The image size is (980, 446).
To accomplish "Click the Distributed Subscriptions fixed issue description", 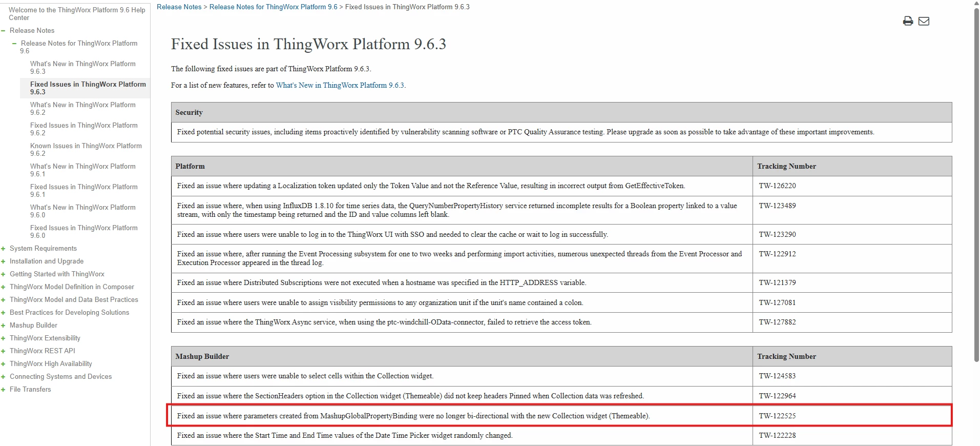I will coord(382,283).
